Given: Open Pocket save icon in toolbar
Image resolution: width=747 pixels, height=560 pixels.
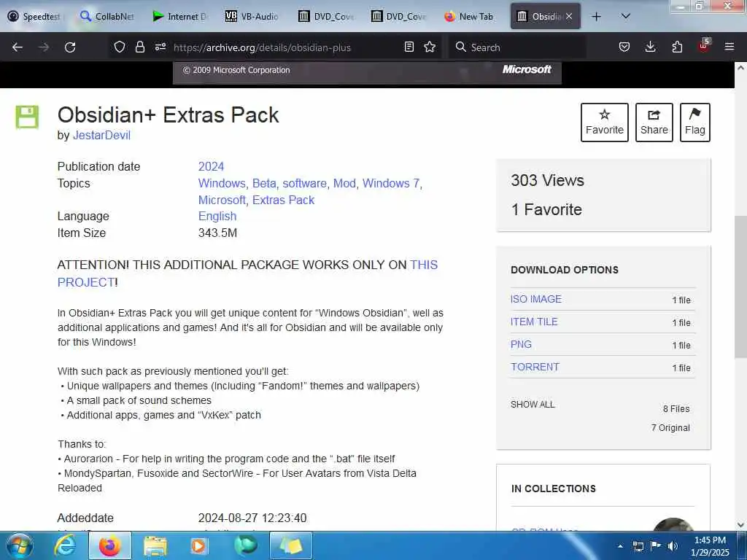Looking at the screenshot, I should 624,47.
